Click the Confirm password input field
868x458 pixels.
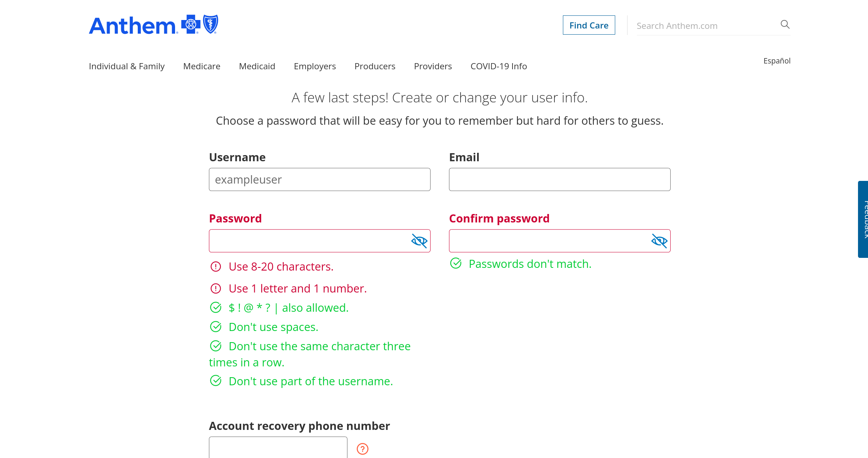pos(548,241)
